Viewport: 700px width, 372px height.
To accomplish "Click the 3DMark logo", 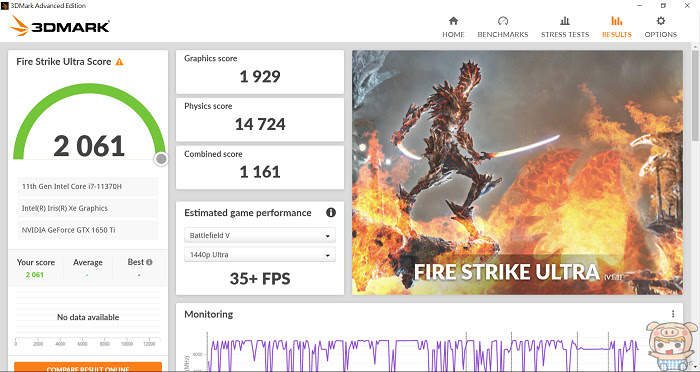I will (x=60, y=26).
